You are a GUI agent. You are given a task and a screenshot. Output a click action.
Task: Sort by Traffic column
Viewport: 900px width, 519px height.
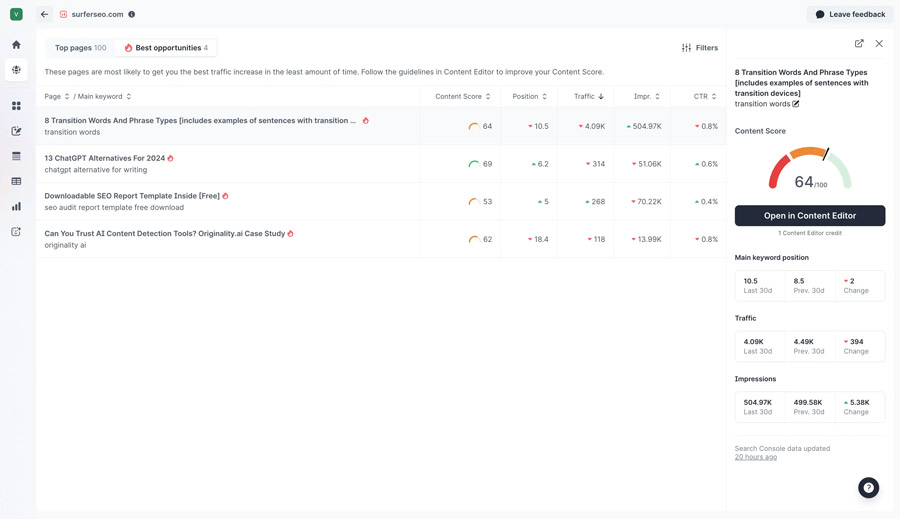pos(589,96)
